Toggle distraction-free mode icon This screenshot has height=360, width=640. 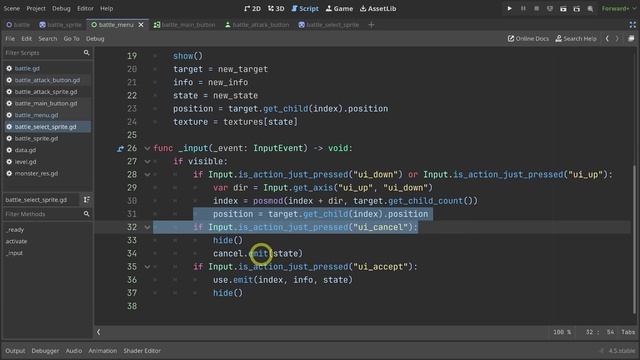click(x=632, y=25)
